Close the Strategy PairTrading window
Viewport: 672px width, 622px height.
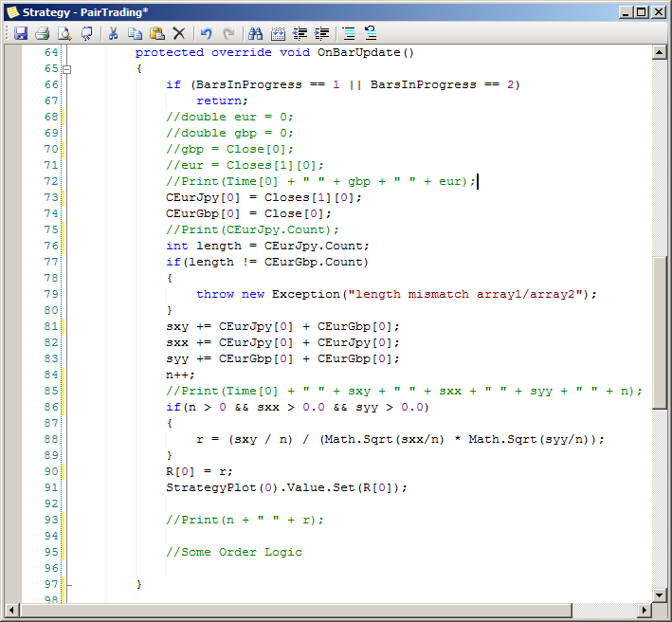[x=658, y=12]
